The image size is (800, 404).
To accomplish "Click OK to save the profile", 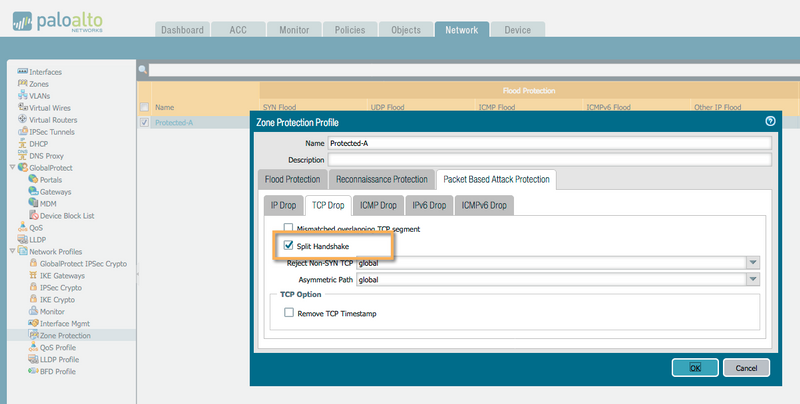I will point(695,367).
